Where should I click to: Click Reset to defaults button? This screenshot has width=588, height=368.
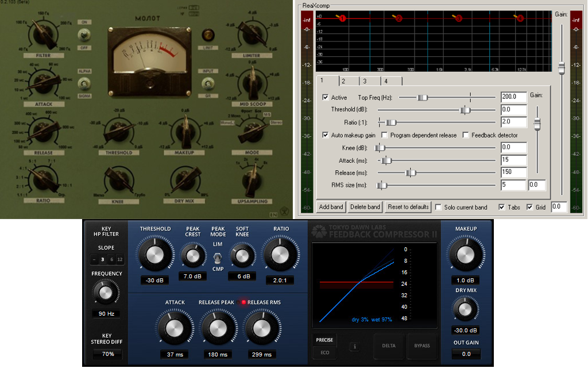click(408, 207)
